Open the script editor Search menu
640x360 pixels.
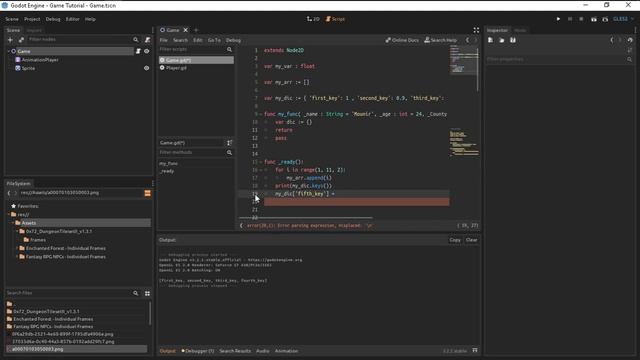[x=180, y=40]
